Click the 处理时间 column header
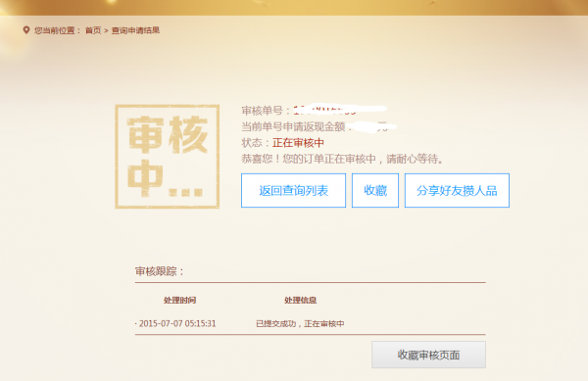 tap(179, 300)
